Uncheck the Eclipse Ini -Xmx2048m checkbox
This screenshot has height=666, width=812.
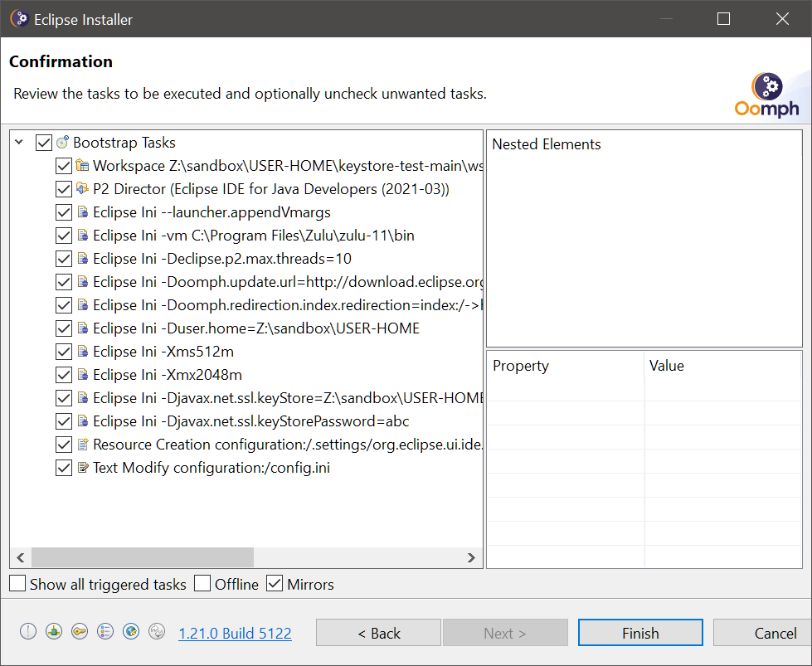(x=64, y=375)
